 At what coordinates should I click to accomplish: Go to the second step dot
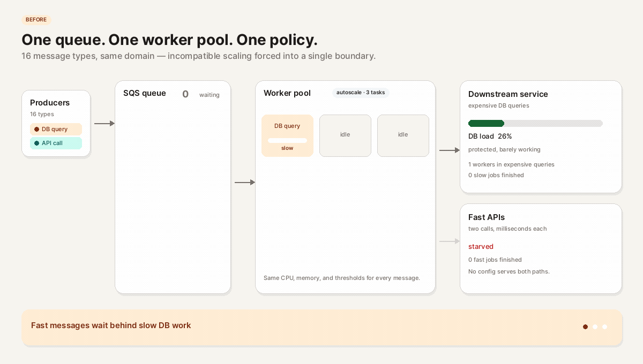[595, 327]
